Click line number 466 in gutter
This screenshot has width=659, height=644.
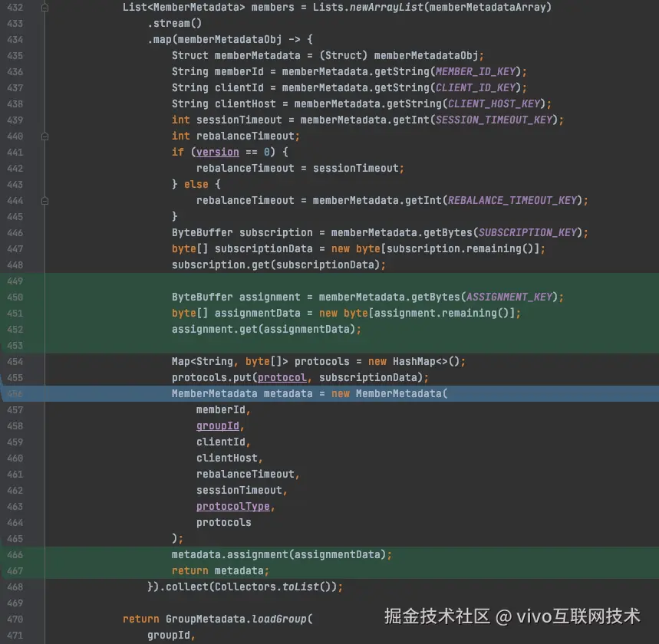click(x=15, y=555)
